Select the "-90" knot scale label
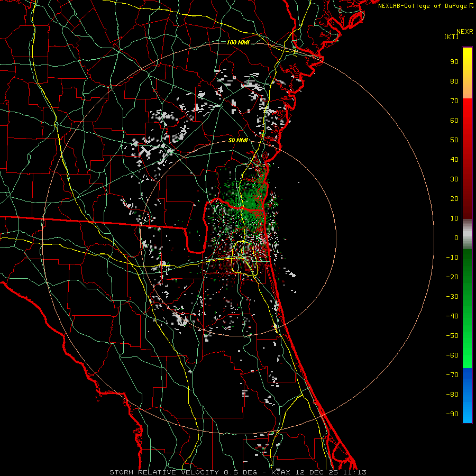Screen dimensions: 476x476 click(x=452, y=414)
